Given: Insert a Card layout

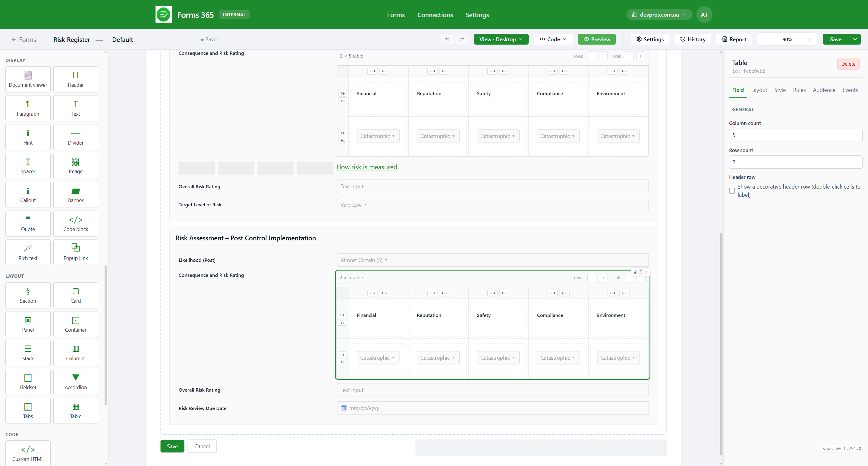Looking at the screenshot, I should [x=75, y=295].
